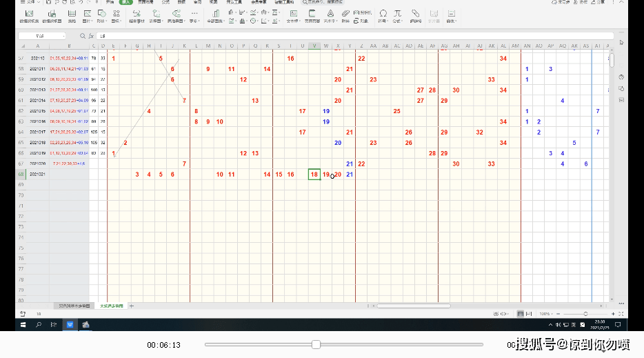
Task: Click the Header and Footer icon
Action: pyautogui.click(x=312, y=16)
